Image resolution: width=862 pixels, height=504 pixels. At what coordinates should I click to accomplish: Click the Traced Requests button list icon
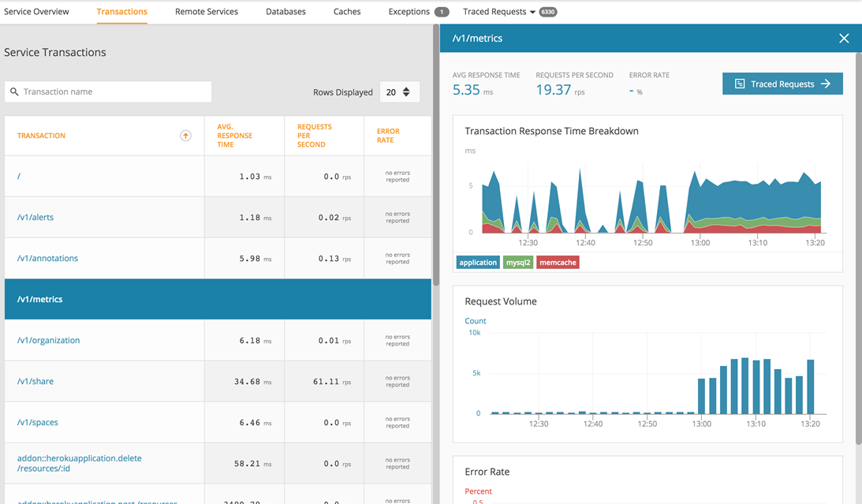click(740, 84)
